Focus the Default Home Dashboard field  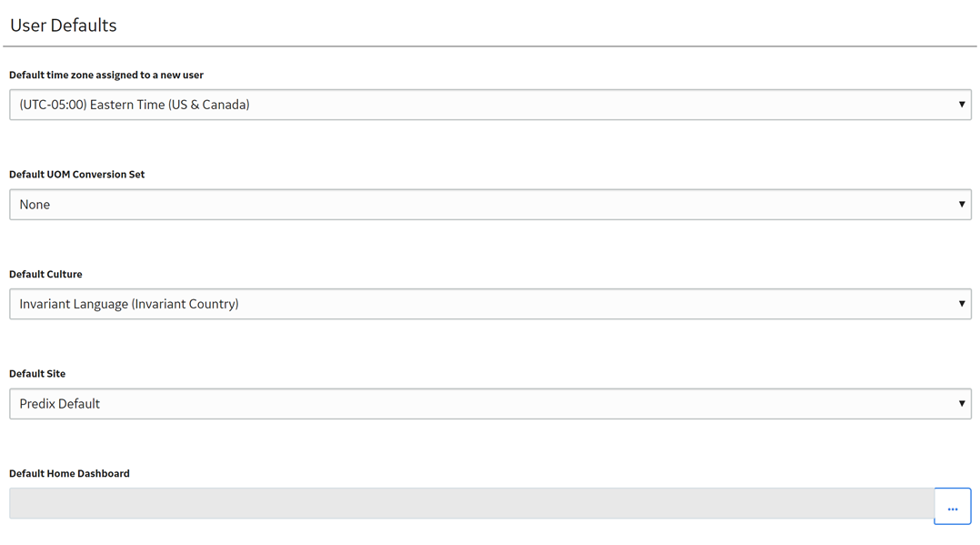pos(471,503)
